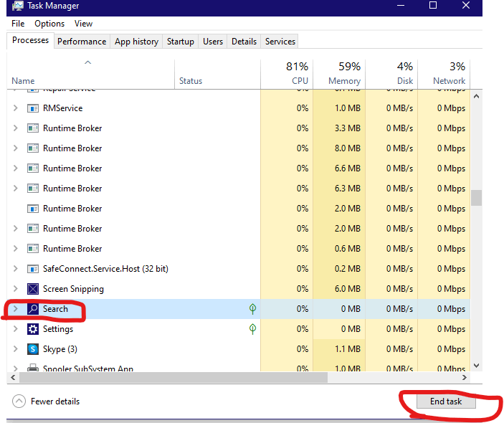Screen dimensions: 504x423
Task: Click the Task Manager title bar icon
Action: [17, 6]
